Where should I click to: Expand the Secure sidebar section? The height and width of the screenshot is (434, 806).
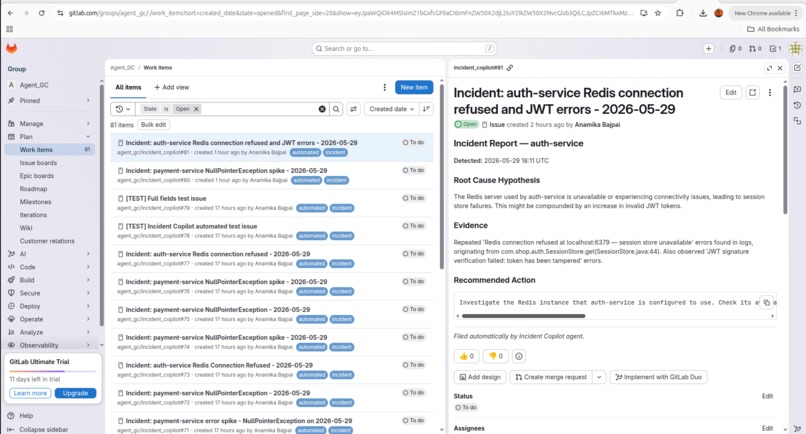[x=48, y=293]
